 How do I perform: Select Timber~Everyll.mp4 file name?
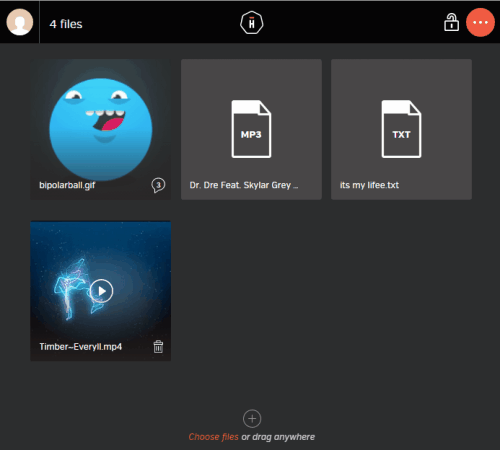pos(81,347)
